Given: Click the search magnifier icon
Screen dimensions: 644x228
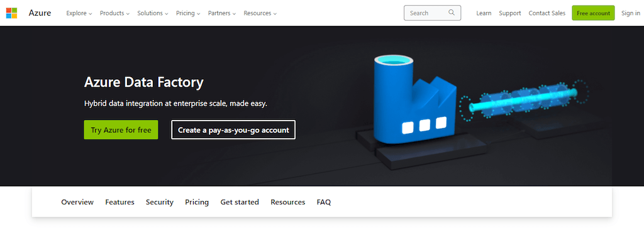Looking at the screenshot, I should 452,13.
